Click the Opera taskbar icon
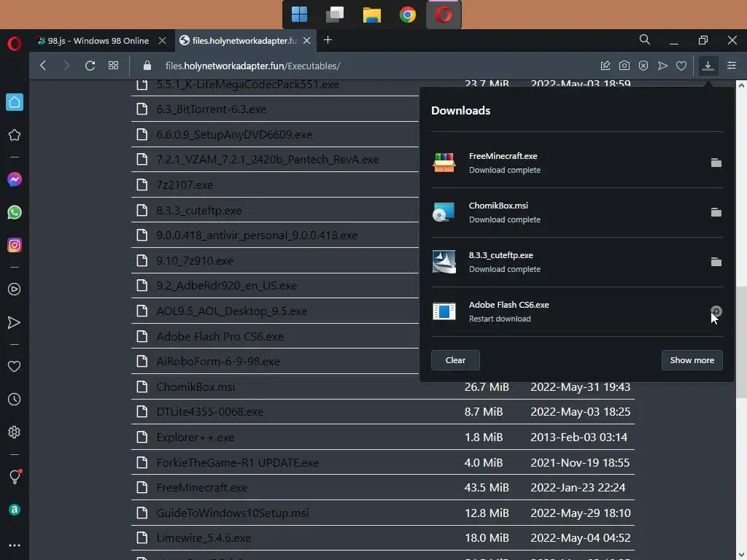Viewport: 747px width, 560px height. pyautogui.click(x=444, y=15)
